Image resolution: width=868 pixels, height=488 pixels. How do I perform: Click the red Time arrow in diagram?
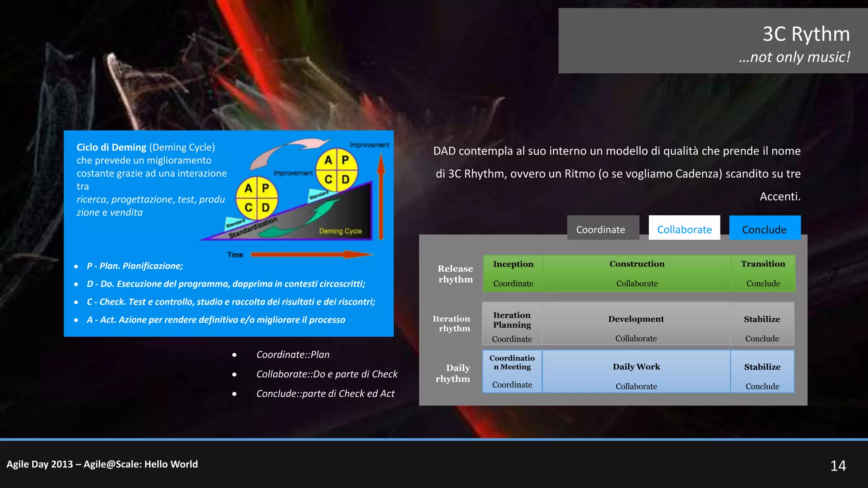(x=312, y=255)
